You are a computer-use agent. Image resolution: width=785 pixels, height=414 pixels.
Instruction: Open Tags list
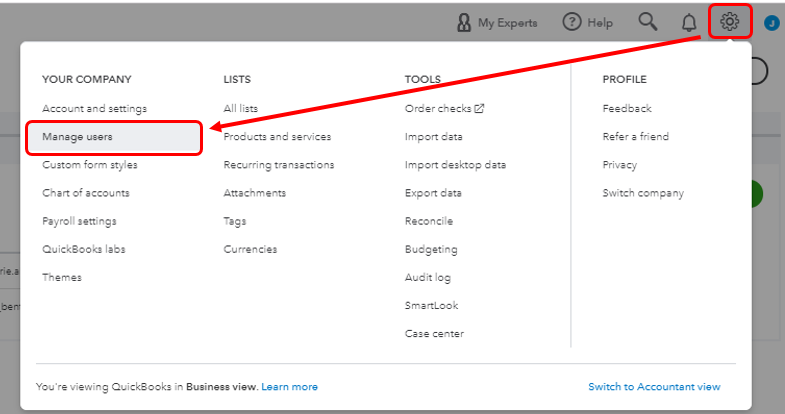tap(235, 221)
